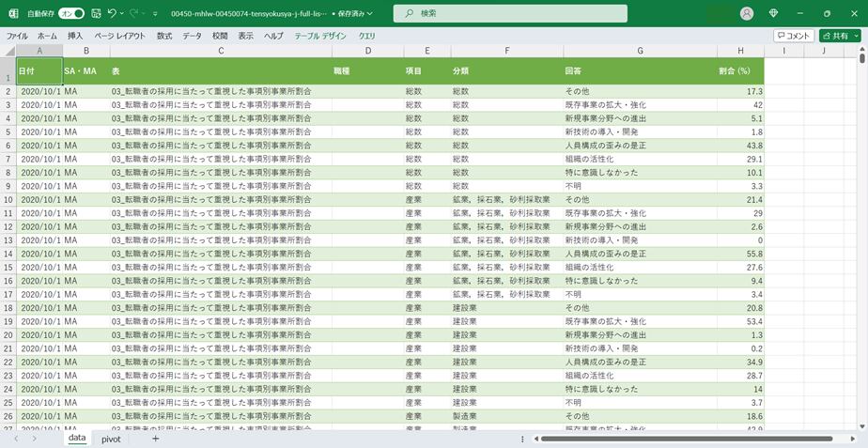Switch to the pivot sheet tab
Image resolution: width=868 pixels, height=448 pixels.
pyautogui.click(x=111, y=439)
